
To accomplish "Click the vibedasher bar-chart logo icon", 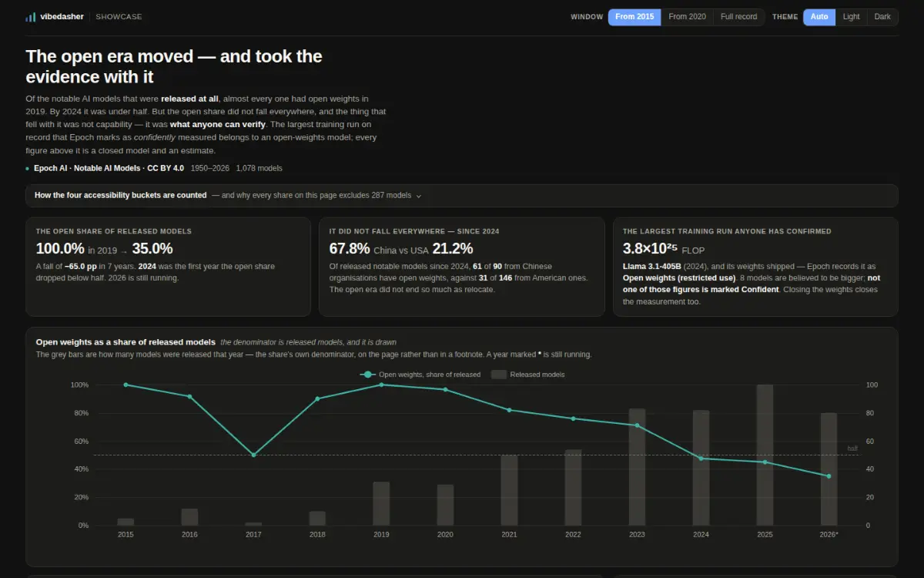I will (x=30, y=17).
